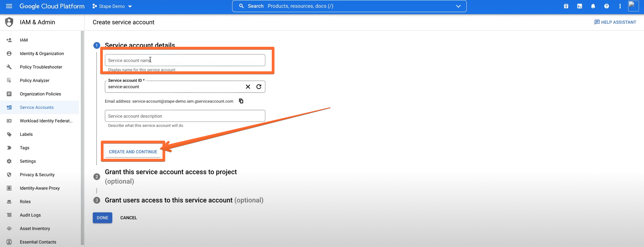Open the Help Assistant panel
Screen dimensions: 644x247
(615, 22)
